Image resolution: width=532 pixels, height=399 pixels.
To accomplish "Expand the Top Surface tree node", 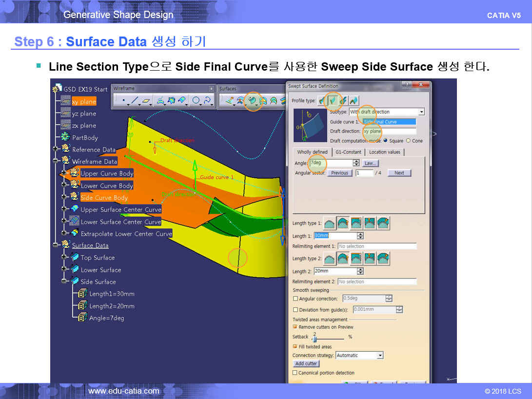I will coord(64,257).
